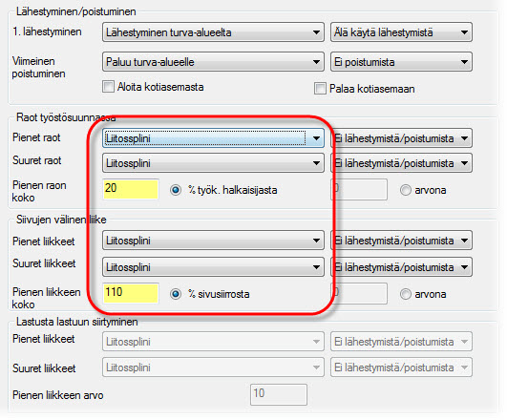The image size is (507, 420).
Task: Expand the 'Paluu turva-alueelle' dropdown
Action: (x=213, y=62)
